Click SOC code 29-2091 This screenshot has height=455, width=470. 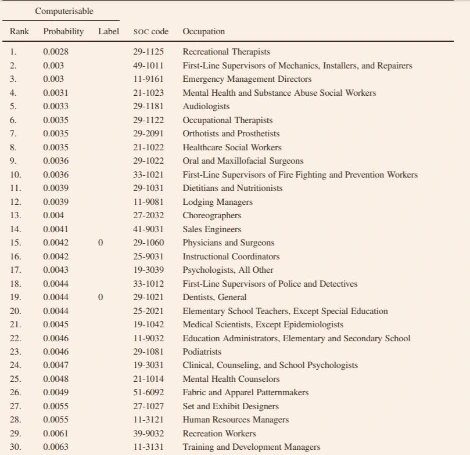point(148,134)
